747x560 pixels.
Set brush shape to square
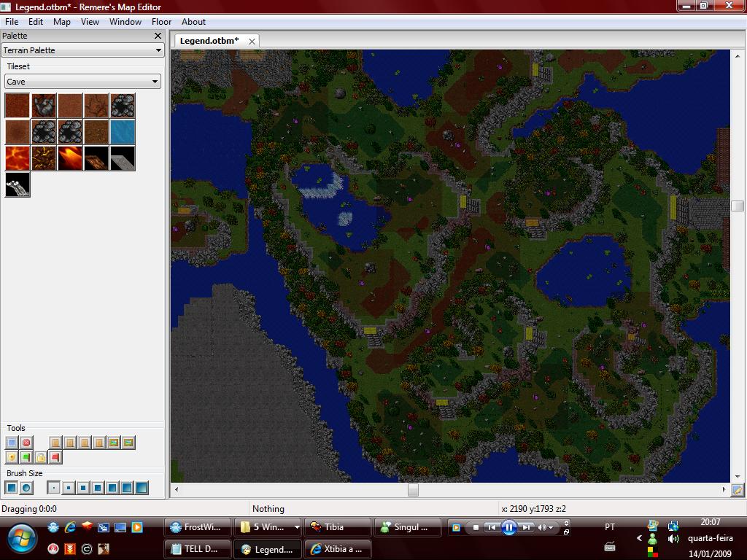pyautogui.click(x=12, y=488)
